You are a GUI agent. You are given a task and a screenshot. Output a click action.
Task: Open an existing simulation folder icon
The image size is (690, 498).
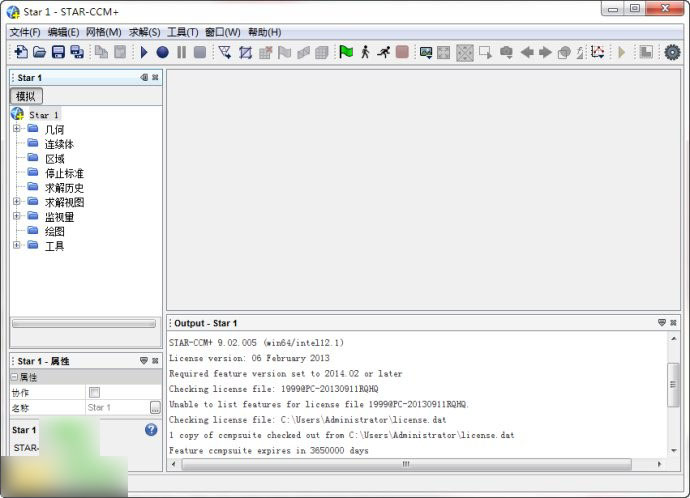coord(40,52)
